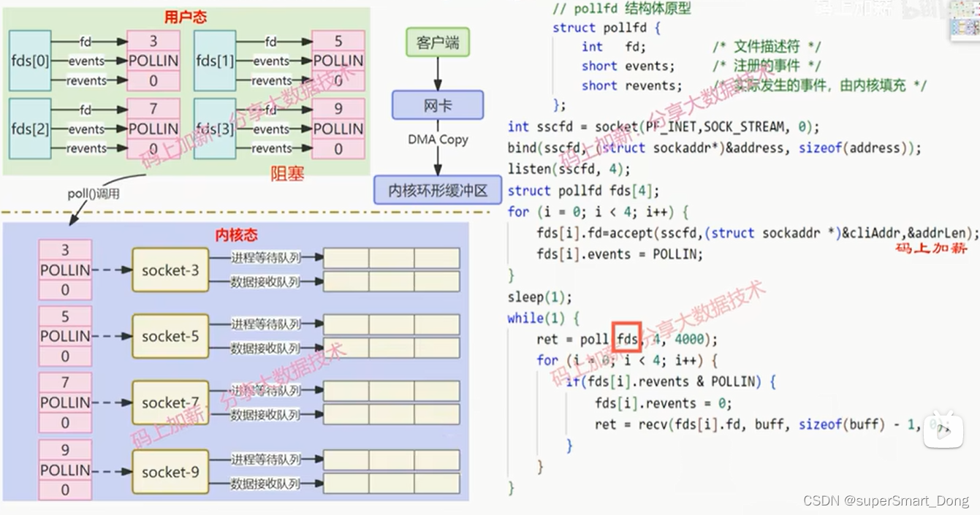The height and width of the screenshot is (515, 980).
Task: Select the socket-3 node
Action: pyautogui.click(x=170, y=270)
